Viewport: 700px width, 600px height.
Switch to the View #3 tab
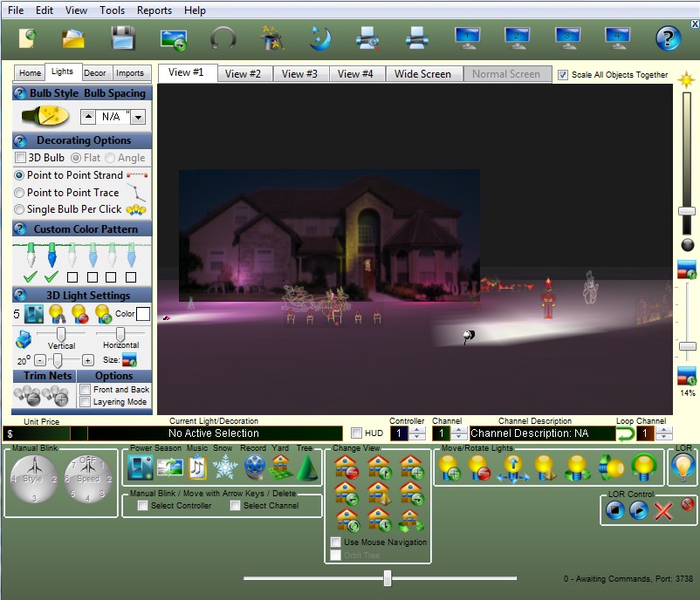point(299,74)
